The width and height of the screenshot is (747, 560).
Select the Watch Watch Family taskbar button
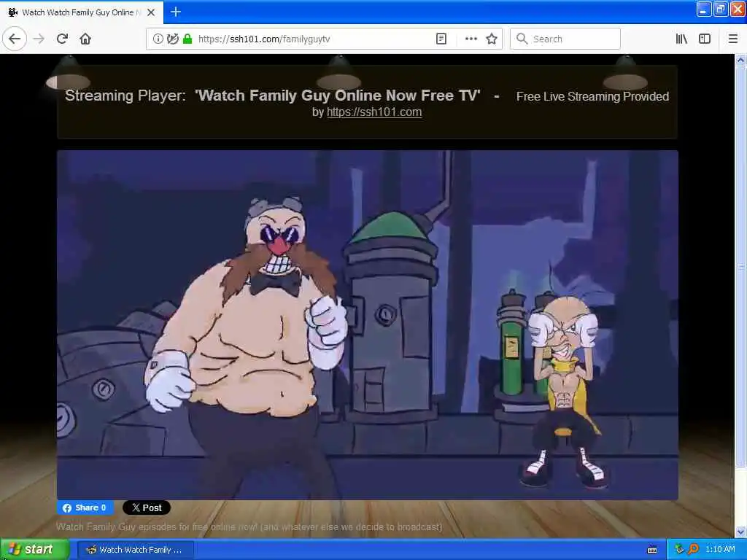(136, 550)
